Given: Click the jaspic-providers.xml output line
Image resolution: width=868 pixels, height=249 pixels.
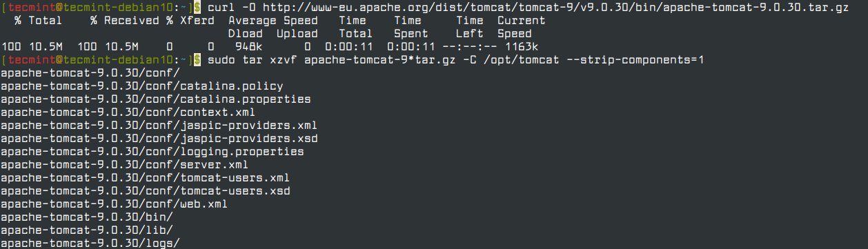Looking at the screenshot, I should pos(159,126).
